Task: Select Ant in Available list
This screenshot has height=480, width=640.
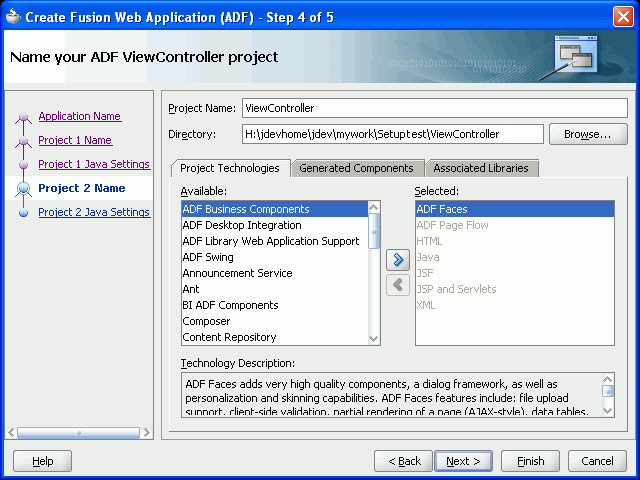Action: tap(275, 289)
